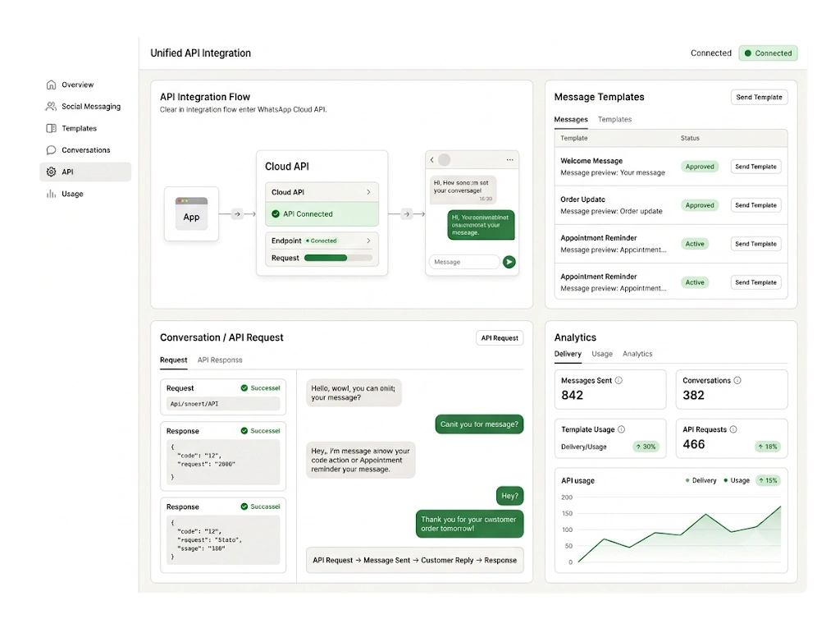The width and height of the screenshot is (840, 628).
Task: Select the API Response tab
Action: coord(220,360)
